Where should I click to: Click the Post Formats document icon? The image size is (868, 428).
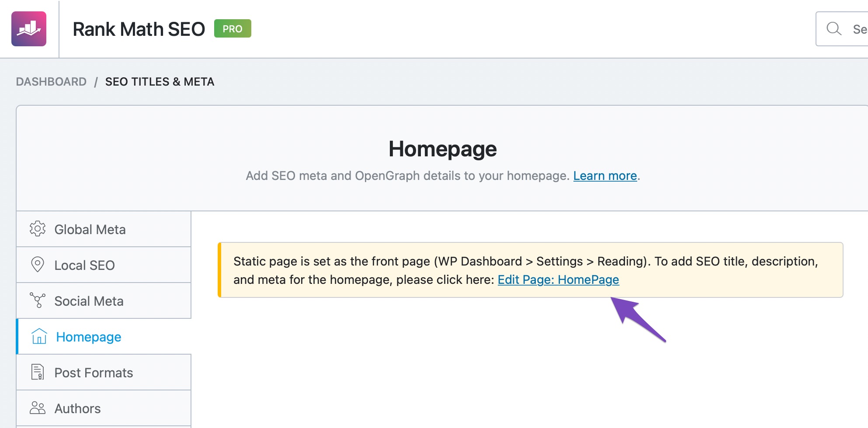(38, 372)
